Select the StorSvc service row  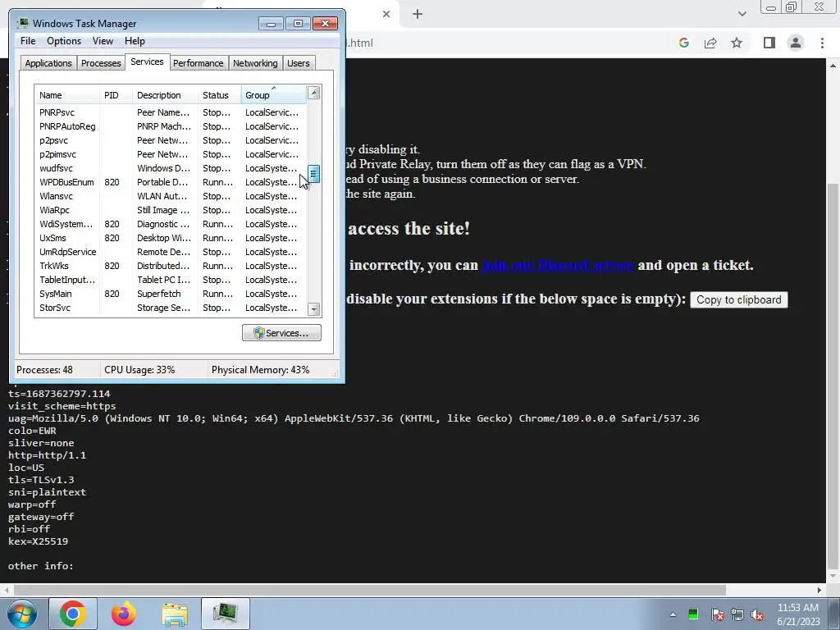pyautogui.click(x=171, y=308)
